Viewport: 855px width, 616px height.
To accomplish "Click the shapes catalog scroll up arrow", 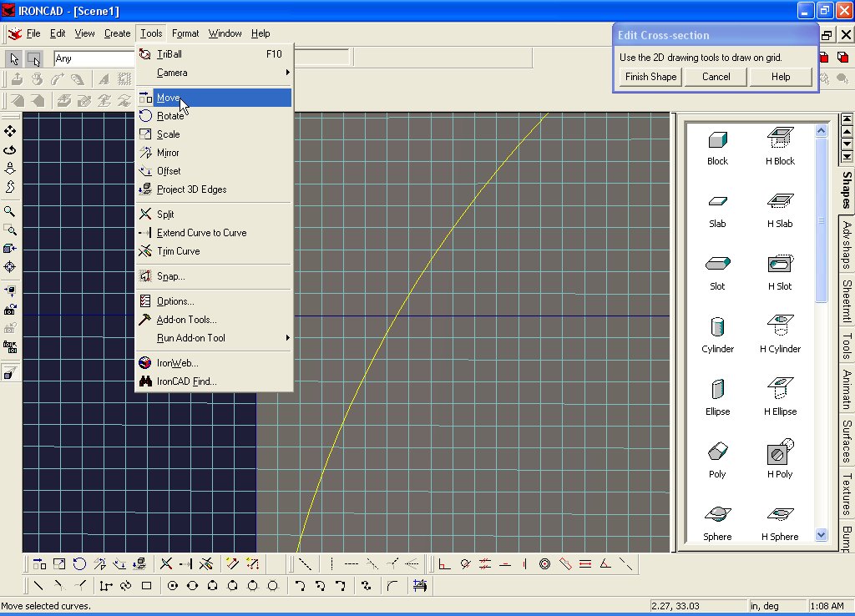I will pyautogui.click(x=822, y=131).
